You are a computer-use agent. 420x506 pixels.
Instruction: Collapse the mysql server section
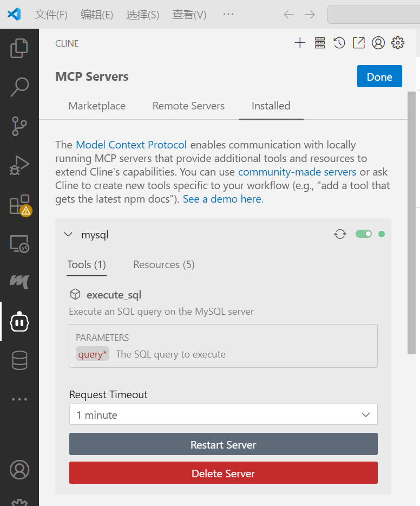coord(68,235)
